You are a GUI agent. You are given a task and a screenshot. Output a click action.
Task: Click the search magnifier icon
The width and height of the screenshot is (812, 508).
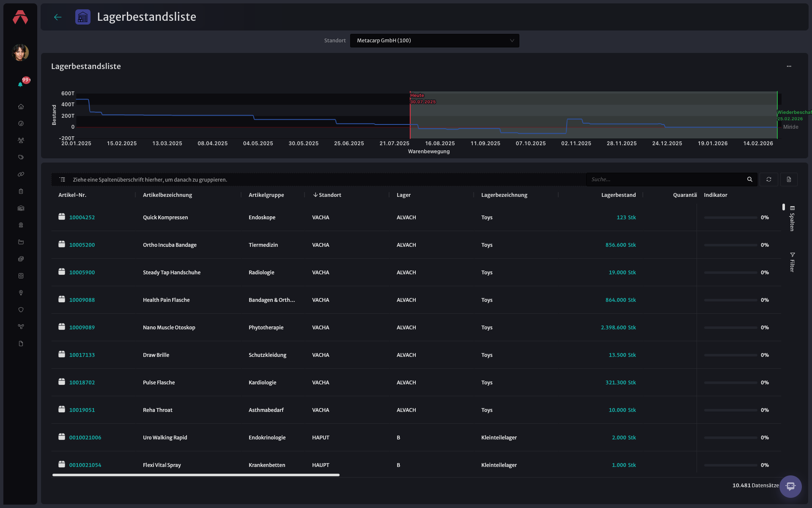749,179
